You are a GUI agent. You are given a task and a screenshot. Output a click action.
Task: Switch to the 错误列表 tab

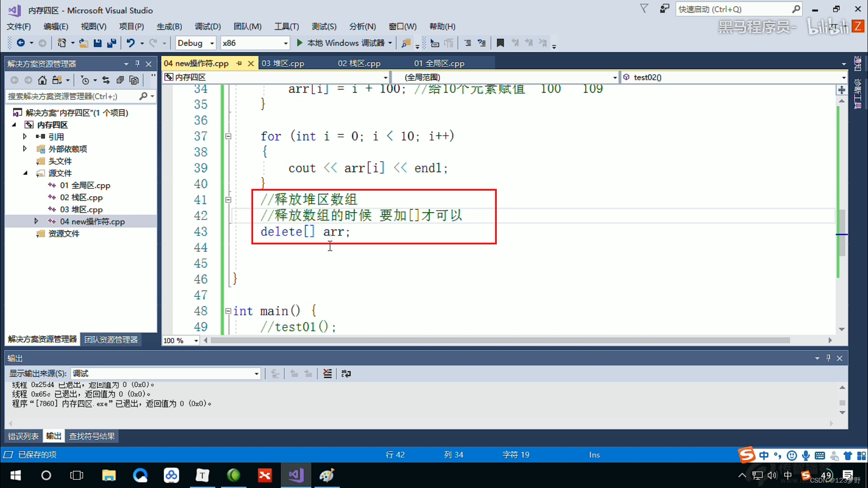click(23, 436)
